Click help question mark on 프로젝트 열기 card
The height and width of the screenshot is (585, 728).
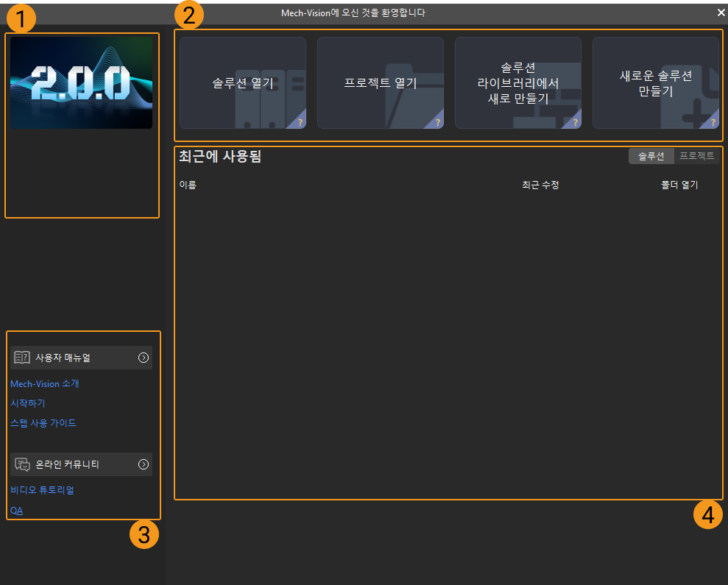click(x=437, y=123)
